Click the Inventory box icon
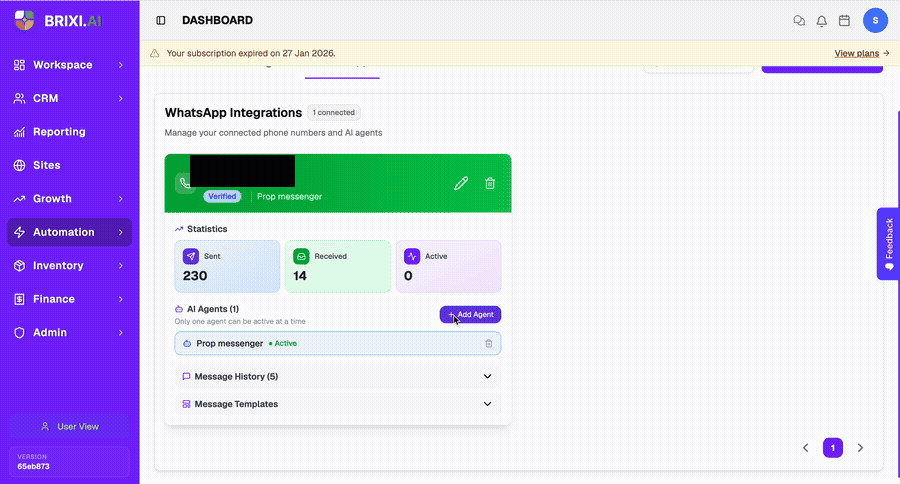The height and width of the screenshot is (484, 900). 20,266
